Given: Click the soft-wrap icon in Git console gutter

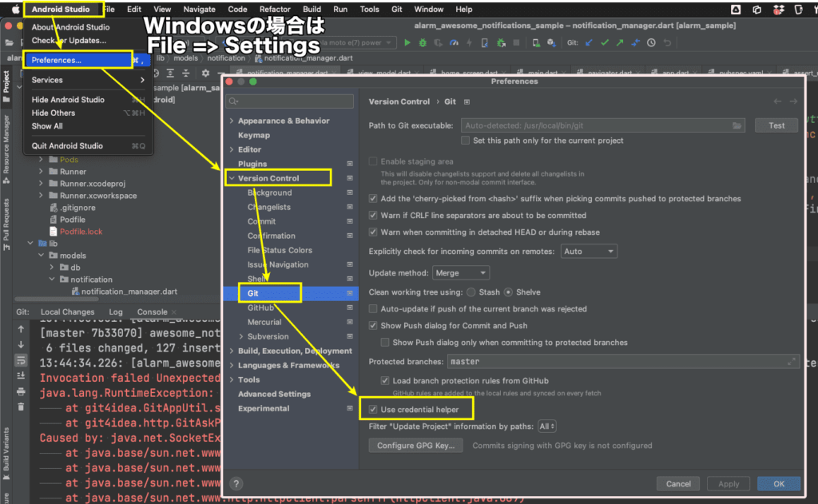Looking at the screenshot, I should (21, 360).
